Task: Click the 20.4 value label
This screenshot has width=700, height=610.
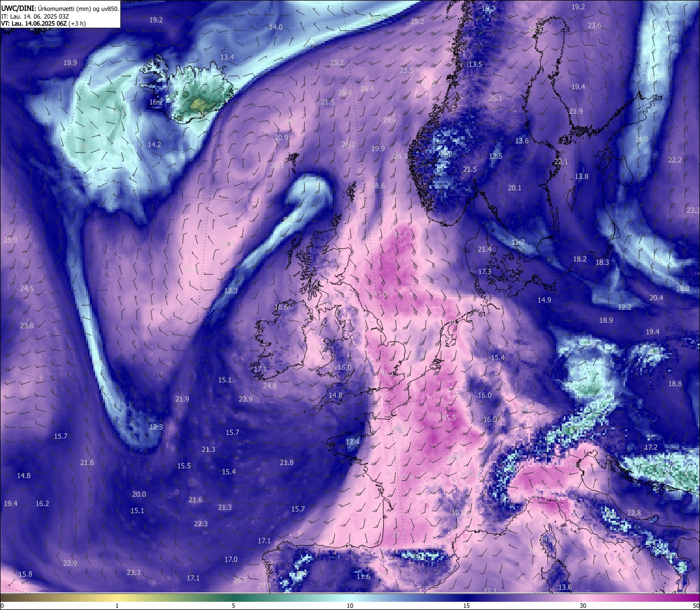Action: (656, 298)
